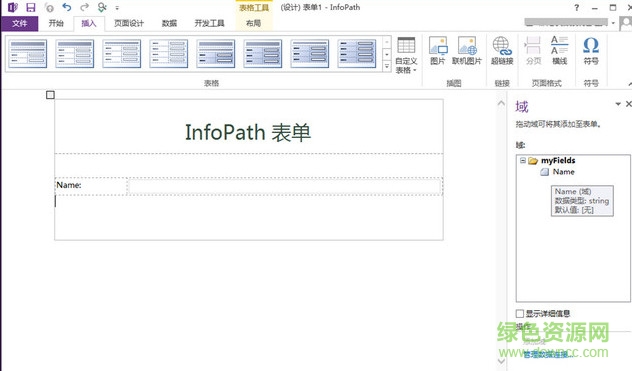The width and height of the screenshot is (632, 371).
Task: Insert a hyperlink with the 超链接 icon
Action: click(502, 51)
